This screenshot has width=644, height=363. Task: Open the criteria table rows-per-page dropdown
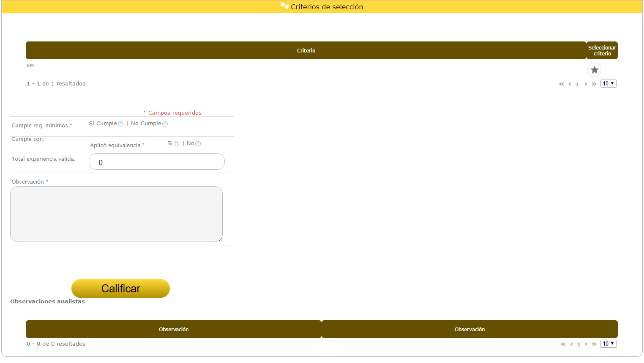tap(608, 84)
